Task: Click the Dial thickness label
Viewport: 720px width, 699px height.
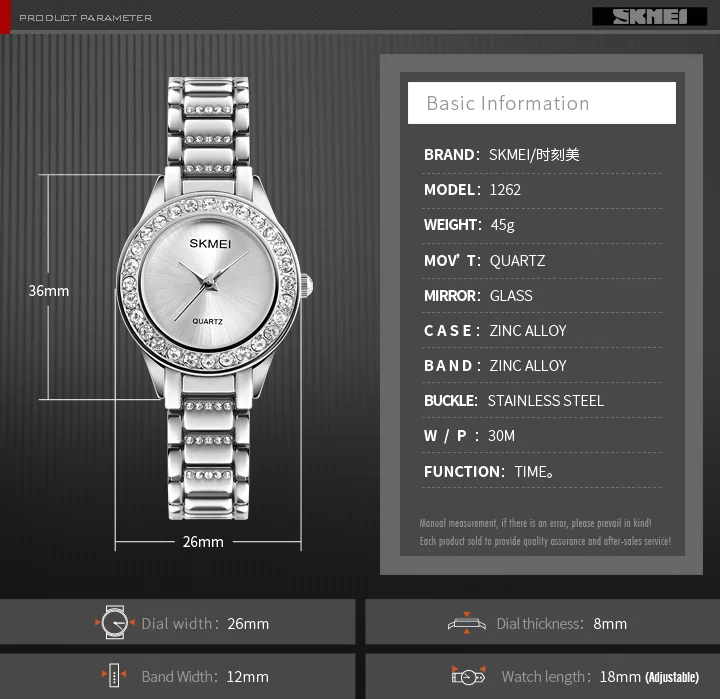Action: (x=540, y=624)
